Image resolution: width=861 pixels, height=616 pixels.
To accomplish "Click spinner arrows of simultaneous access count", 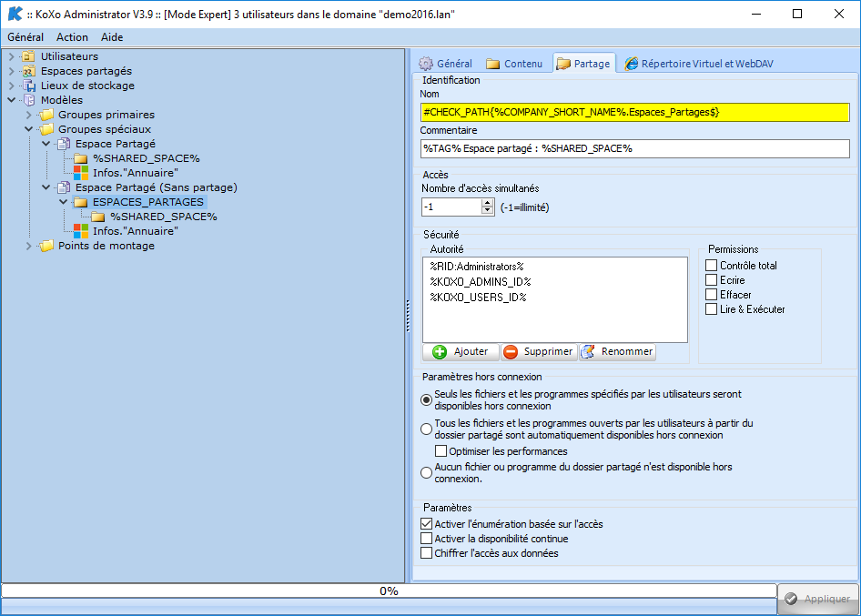I will pyautogui.click(x=487, y=207).
